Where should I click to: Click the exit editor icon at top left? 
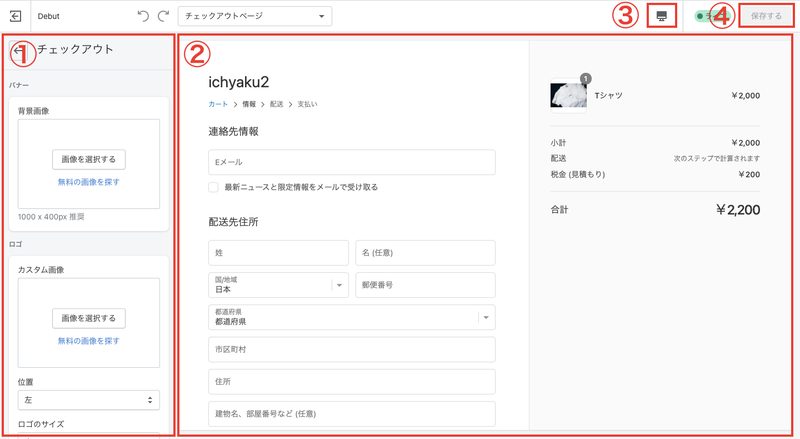click(x=15, y=16)
